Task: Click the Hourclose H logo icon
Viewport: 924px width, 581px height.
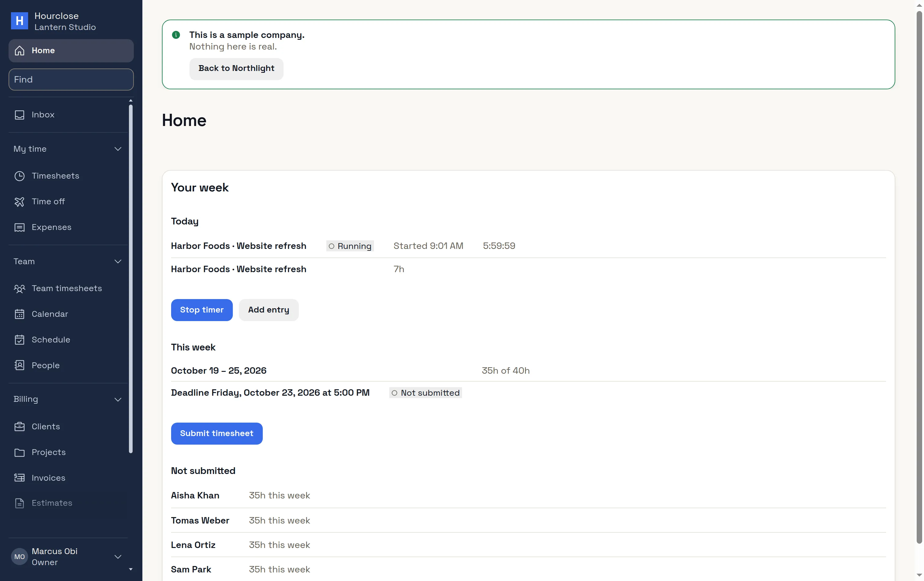Action: coord(19,21)
